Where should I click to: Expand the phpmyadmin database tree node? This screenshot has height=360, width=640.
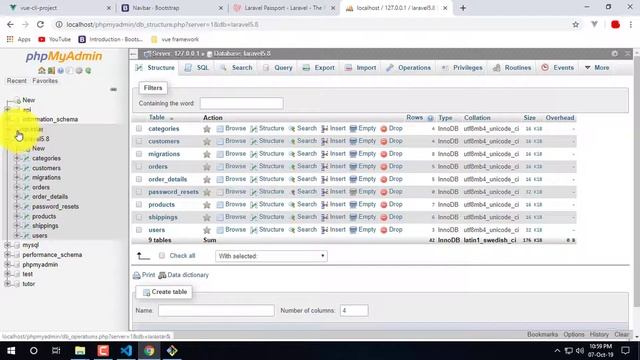click(x=7, y=264)
